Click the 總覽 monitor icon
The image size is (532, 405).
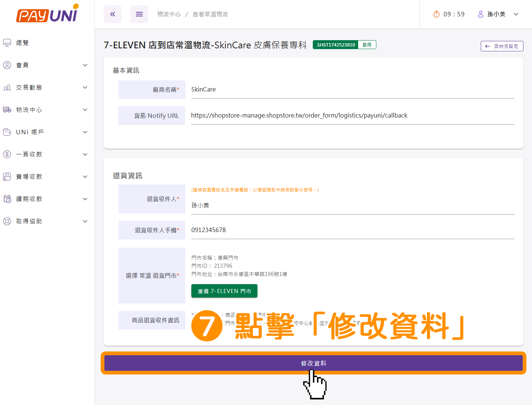7,43
